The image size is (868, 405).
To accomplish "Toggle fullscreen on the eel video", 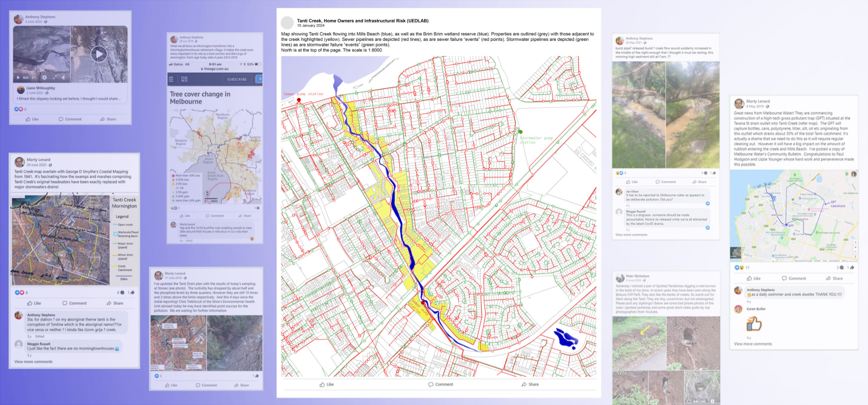I will coord(55,77).
